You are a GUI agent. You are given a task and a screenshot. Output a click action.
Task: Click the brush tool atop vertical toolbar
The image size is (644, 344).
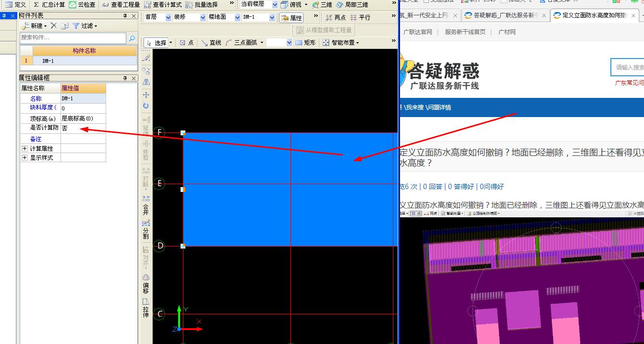pos(146,58)
